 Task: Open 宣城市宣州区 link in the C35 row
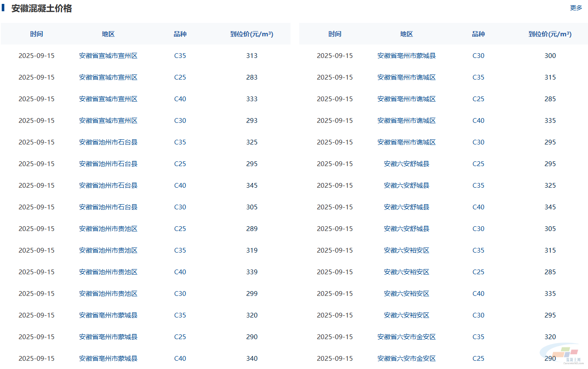(108, 56)
